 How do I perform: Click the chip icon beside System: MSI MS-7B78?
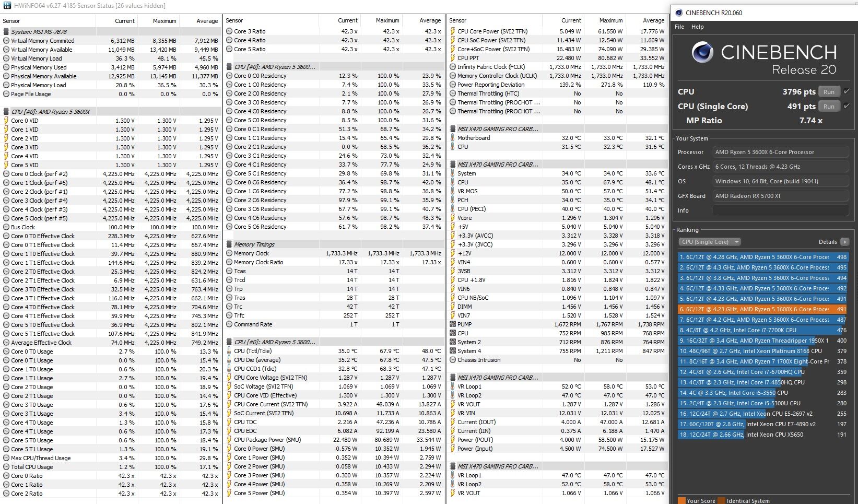(6, 32)
